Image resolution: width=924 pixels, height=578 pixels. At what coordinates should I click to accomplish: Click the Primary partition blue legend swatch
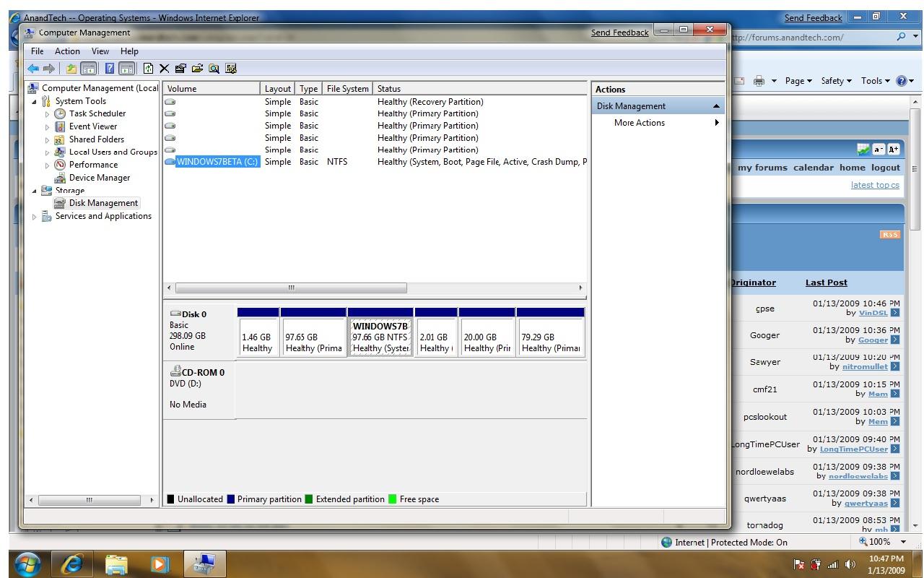point(231,499)
